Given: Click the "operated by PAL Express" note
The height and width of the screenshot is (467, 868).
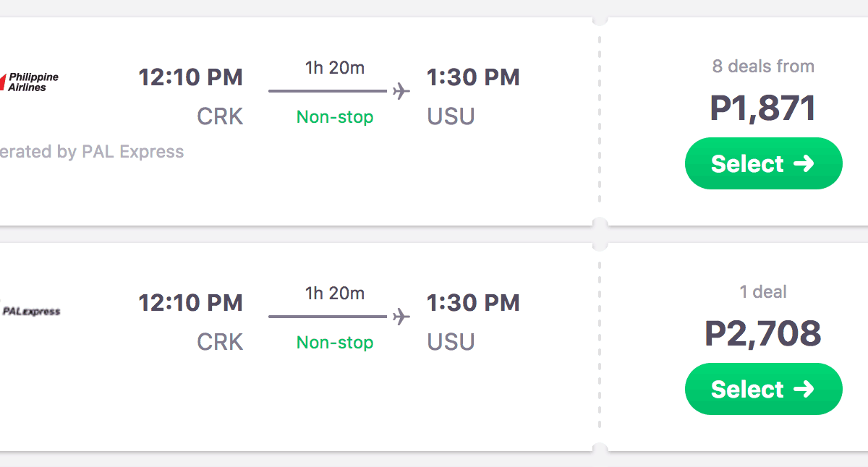Looking at the screenshot, I should coord(91,152).
